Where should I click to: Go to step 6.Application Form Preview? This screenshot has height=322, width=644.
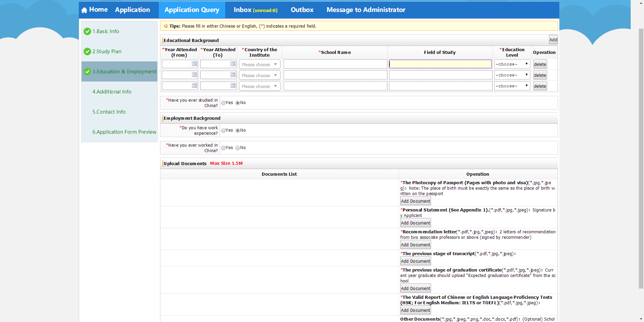coord(124,132)
